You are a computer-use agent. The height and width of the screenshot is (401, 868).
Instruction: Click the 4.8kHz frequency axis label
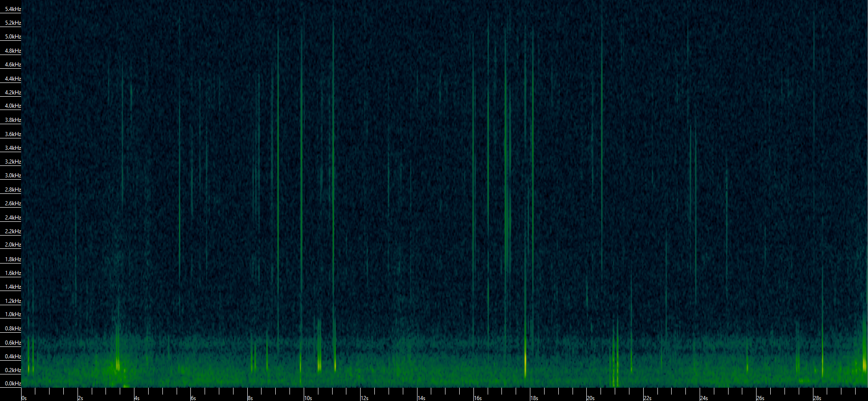coord(13,51)
